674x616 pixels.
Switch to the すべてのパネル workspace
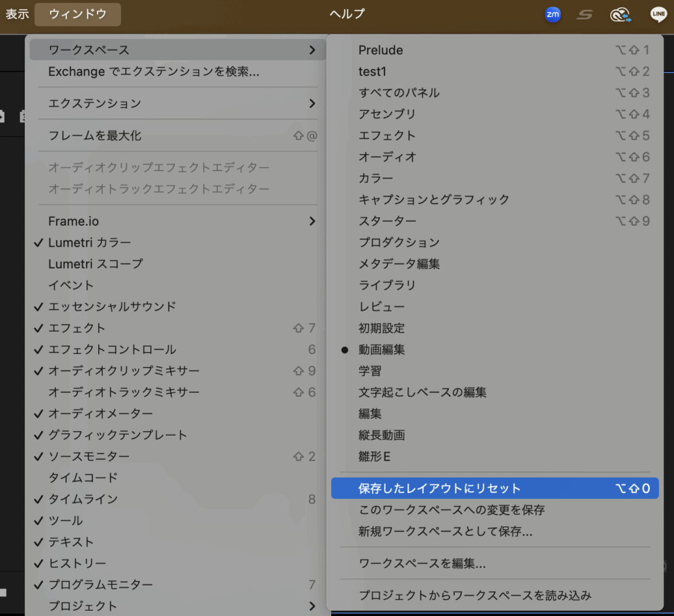(x=495, y=92)
